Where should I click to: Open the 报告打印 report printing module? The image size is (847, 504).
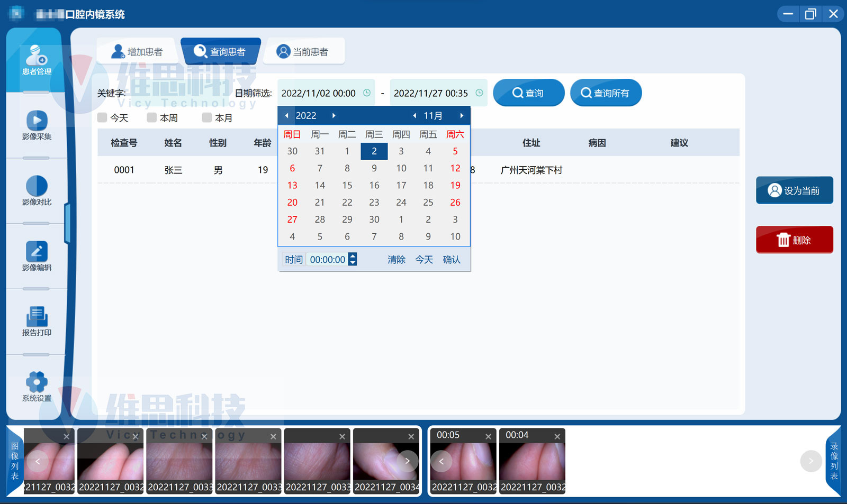point(37,321)
